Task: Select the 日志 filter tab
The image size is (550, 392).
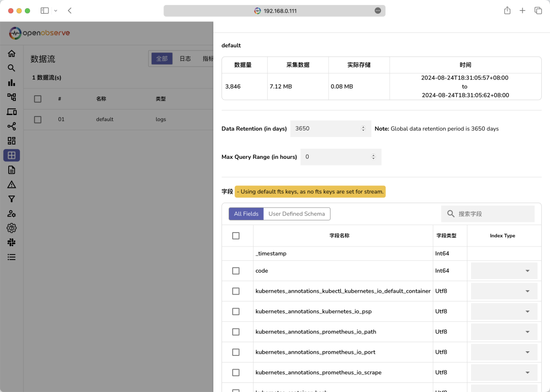Action: tap(185, 59)
